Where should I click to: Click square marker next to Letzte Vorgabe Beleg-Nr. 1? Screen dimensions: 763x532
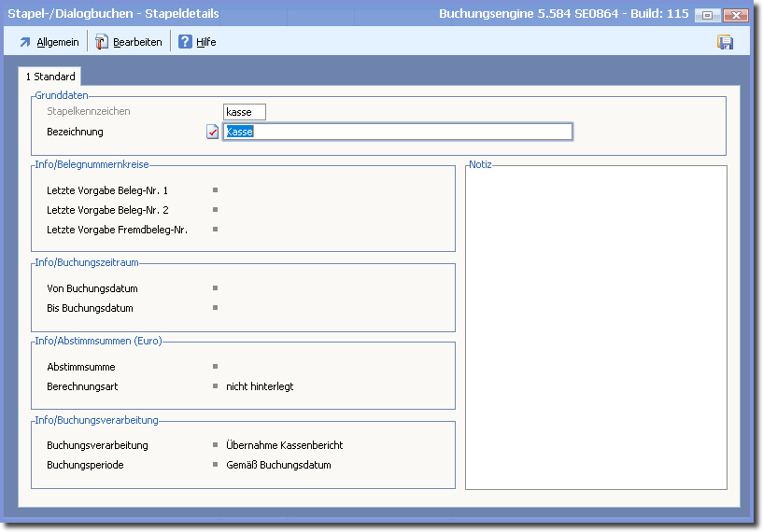pyautogui.click(x=215, y=190)
